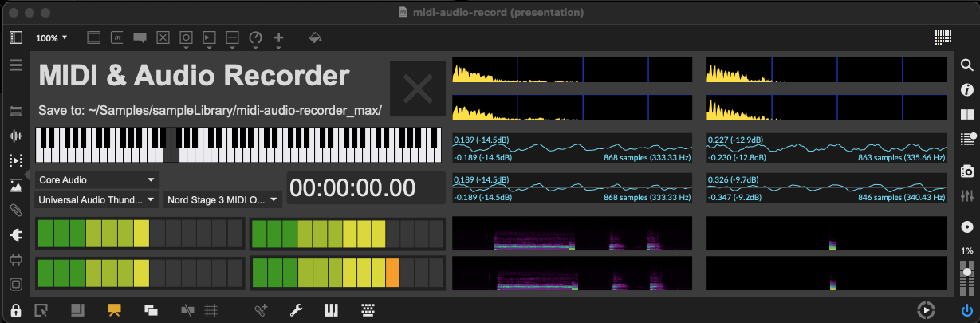Screen dimensions: 980x323
Task: Add a comment object from toolbar
Action: 140,37
